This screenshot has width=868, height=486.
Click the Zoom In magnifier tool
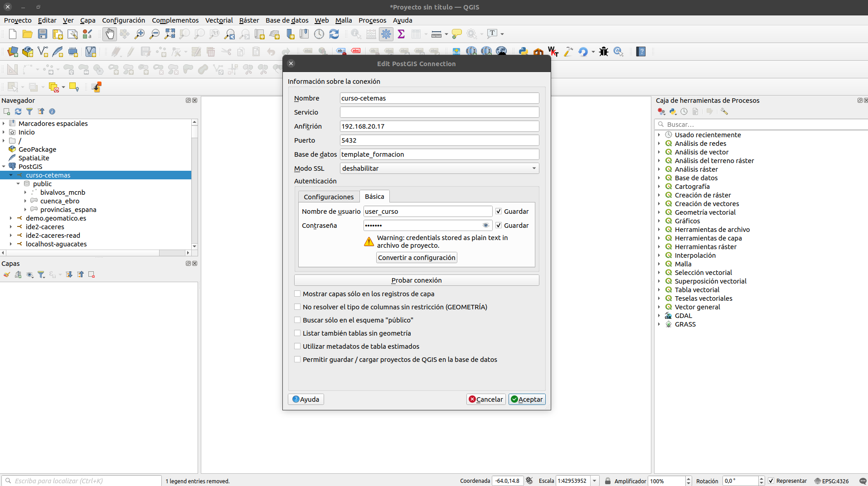140,34
